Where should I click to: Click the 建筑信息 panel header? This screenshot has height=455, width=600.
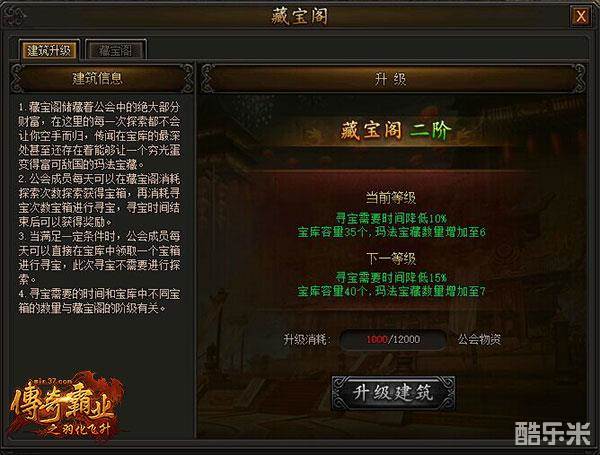click(x=98, y=78)
